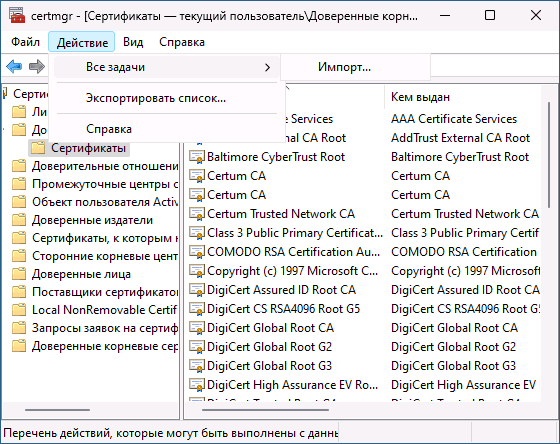This screenshot has width=560, height=444.
Task: Click the blue Back arrow toolbar icon
Action: [14, 66]
